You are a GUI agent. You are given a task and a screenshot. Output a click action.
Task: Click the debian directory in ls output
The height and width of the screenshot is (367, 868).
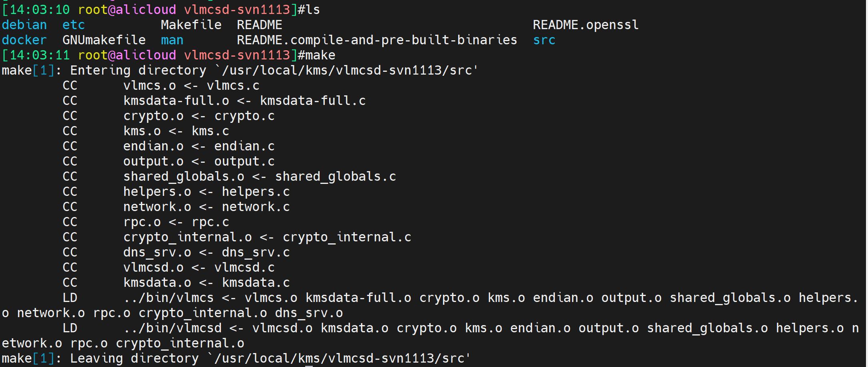24,25
